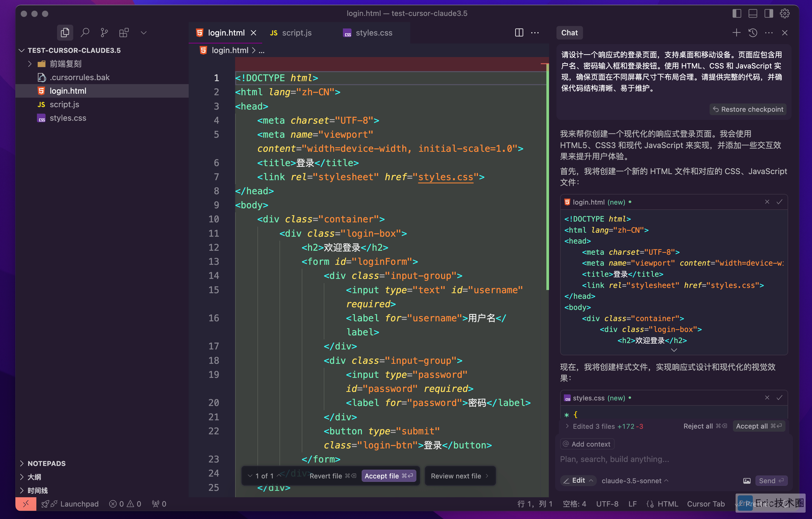Viewport: 812px width, 519px height.
Task: Go to previous diff chunk arrow
Action: (x=279, y=476)
